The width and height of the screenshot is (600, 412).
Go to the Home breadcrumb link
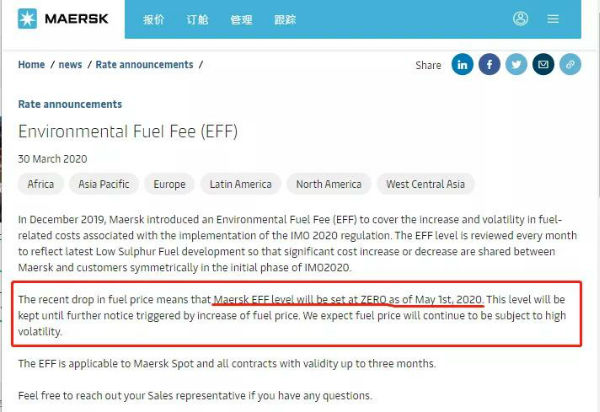[31, 65]
